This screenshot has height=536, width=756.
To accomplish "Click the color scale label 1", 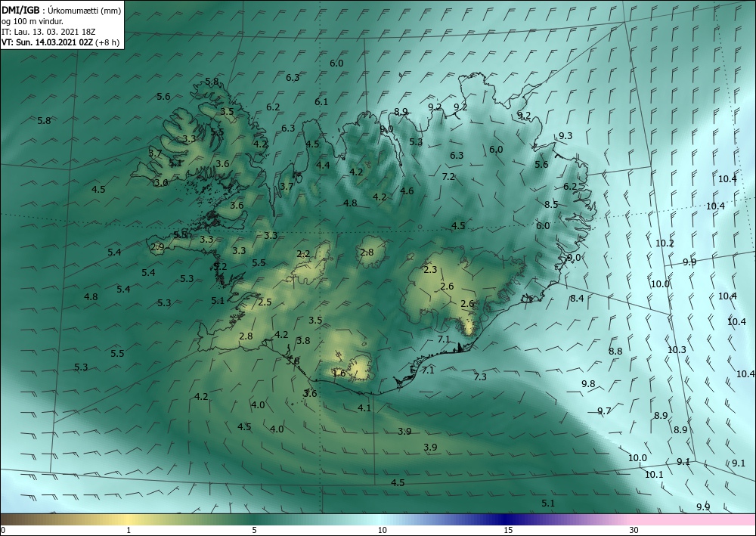I will click(129, 531).
